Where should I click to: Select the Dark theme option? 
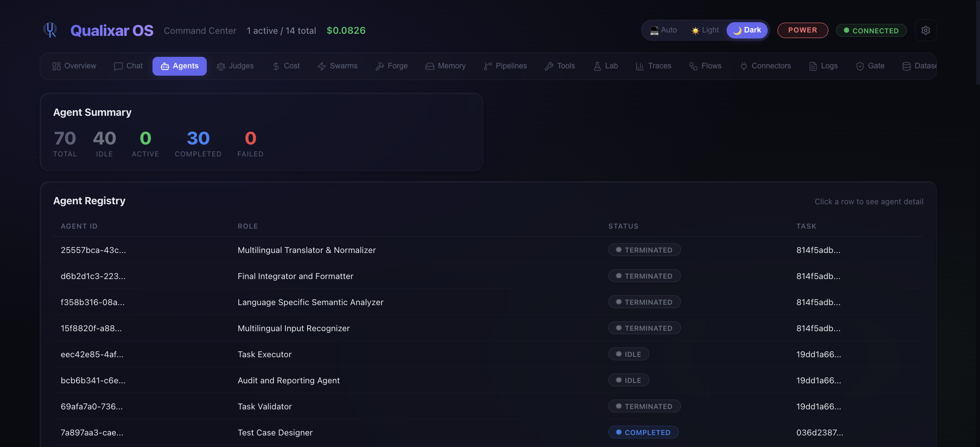coord(747,30)
